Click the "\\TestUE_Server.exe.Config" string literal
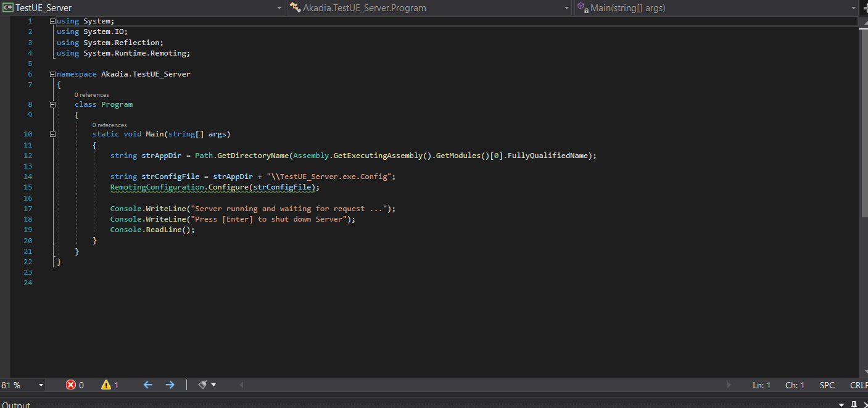This screenshot has width=868, height=408. point(328,177)
